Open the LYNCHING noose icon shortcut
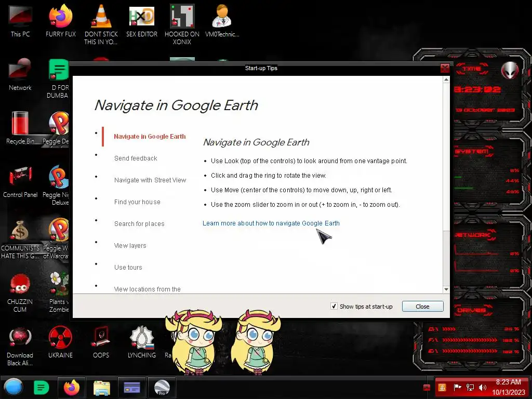 click(141, 342)
